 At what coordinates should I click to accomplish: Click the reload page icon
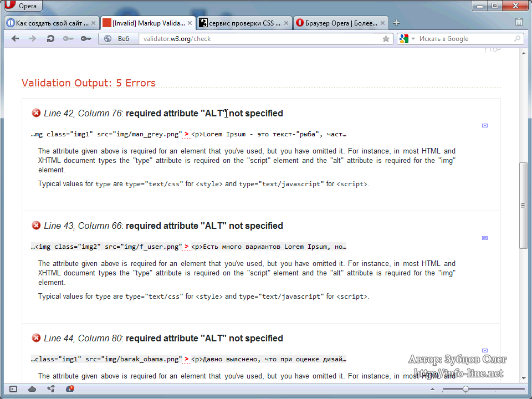tap(50, 39)
